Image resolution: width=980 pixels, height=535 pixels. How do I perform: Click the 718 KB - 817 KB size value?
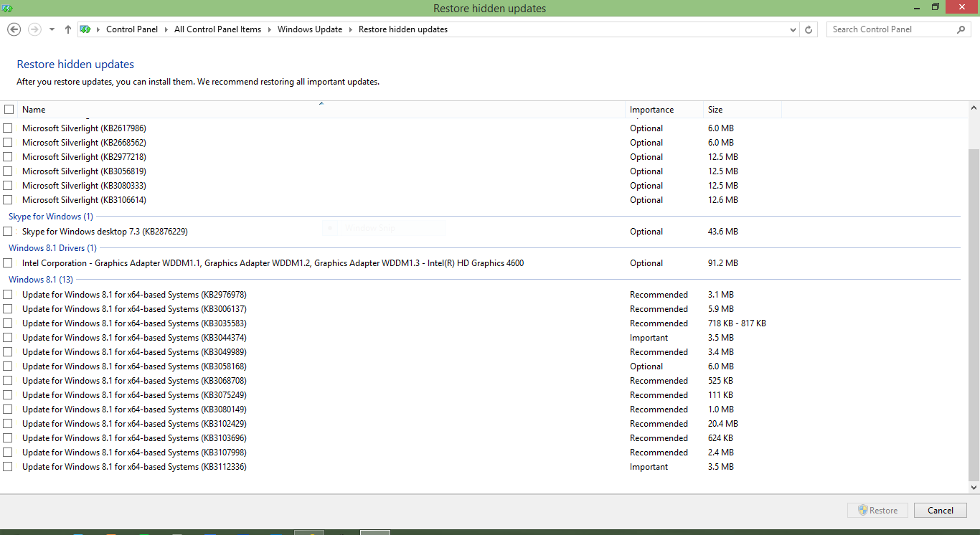[737, 323]
